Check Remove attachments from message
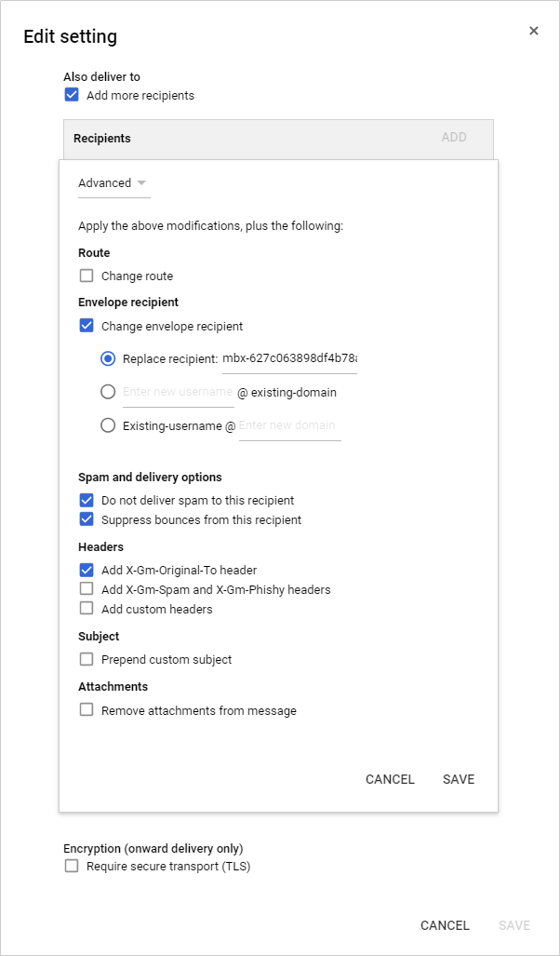Image resolution: width=560 pixels, height=956 pixels. 87,709
